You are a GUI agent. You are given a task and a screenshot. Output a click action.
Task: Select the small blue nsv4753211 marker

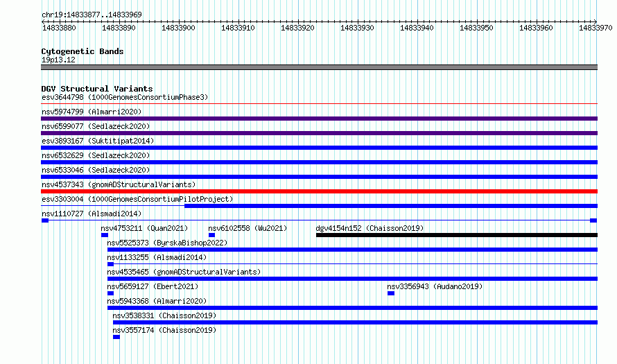click(104, 235)
